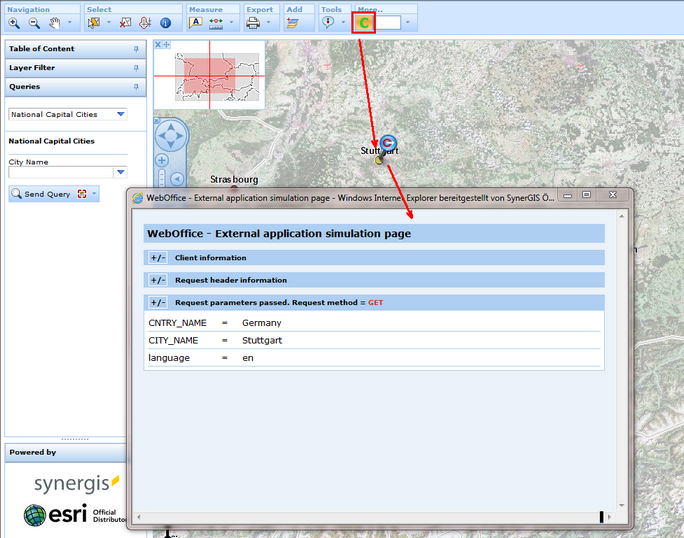Open the City Name dropdown arrow
The width and height of the screenshot is (684, 538).
point(121,172)
